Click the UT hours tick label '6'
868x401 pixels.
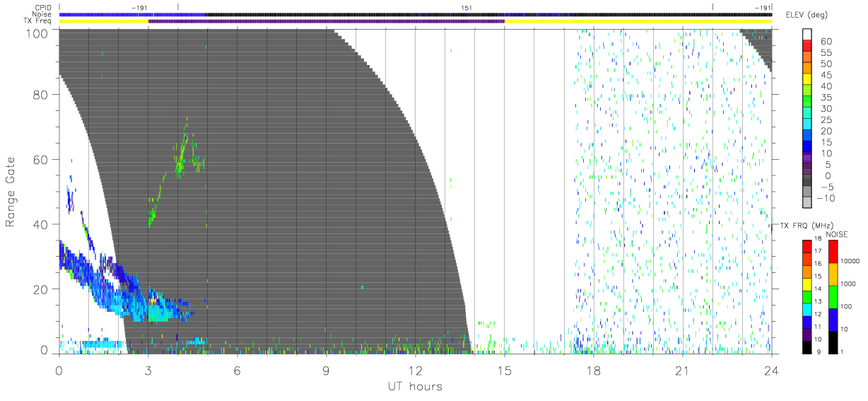coord(237,370)
